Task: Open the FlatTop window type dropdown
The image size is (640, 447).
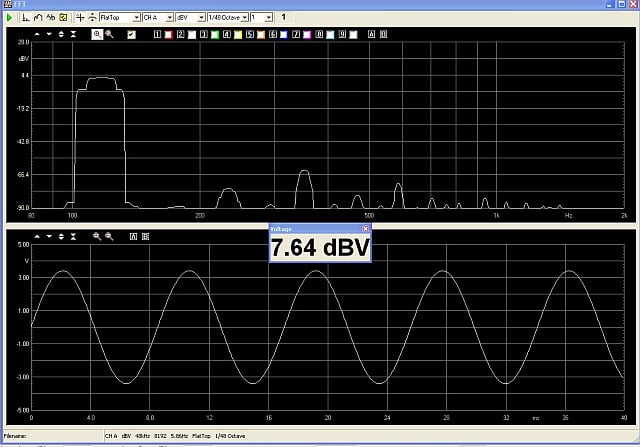Action: click(x=134, y=18)
